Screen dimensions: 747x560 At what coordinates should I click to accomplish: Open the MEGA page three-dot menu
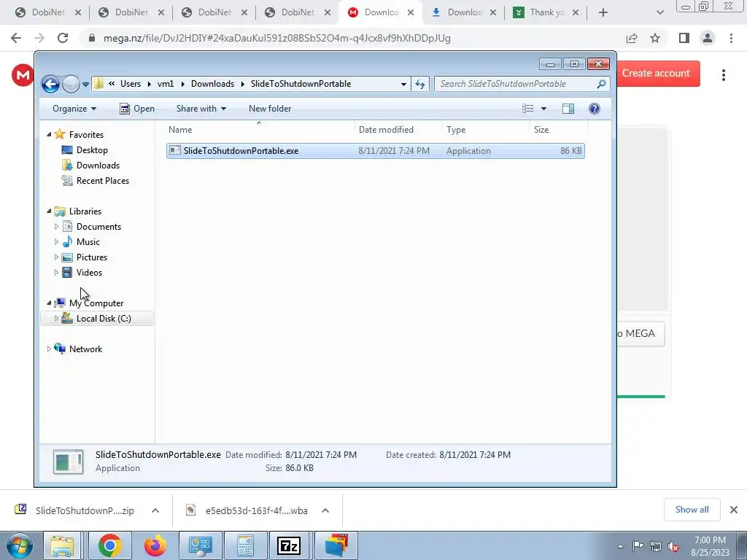(x=723, y=75)
